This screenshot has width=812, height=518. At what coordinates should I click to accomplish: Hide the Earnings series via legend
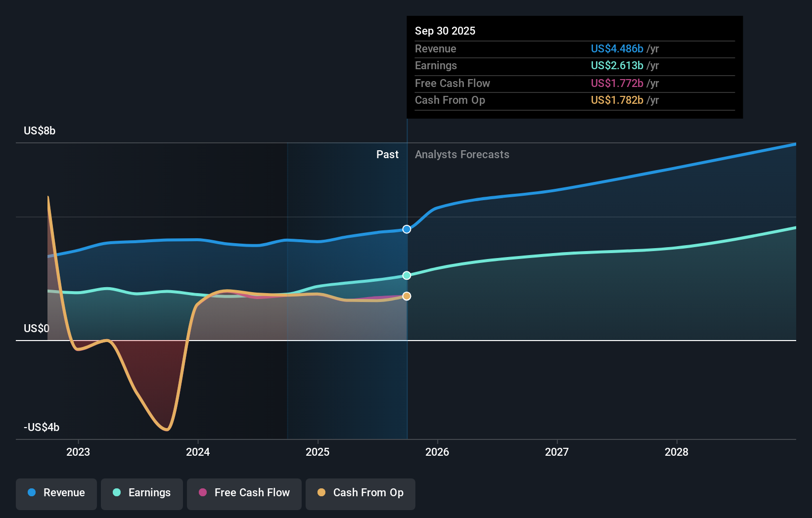(142, 493)
